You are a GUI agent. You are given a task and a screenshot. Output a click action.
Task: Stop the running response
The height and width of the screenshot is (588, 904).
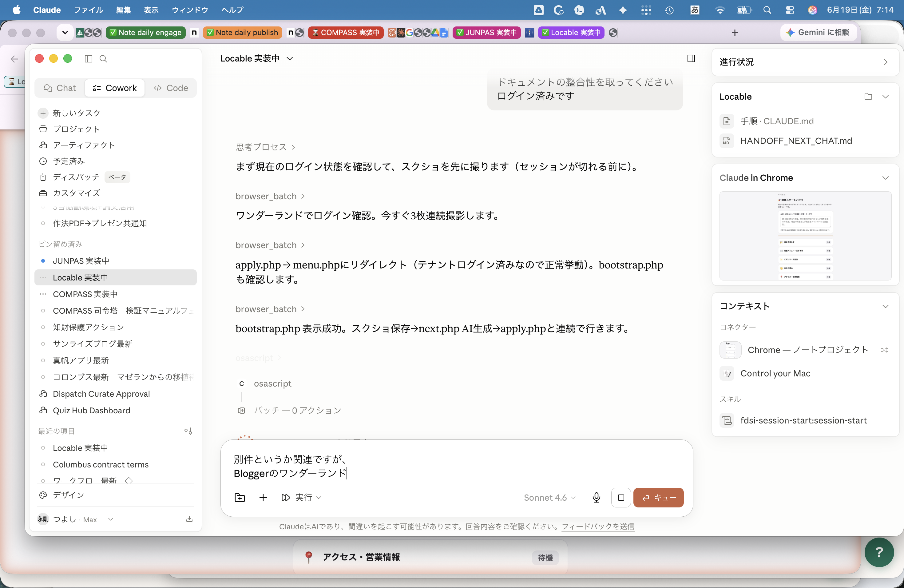click(621, 498)
